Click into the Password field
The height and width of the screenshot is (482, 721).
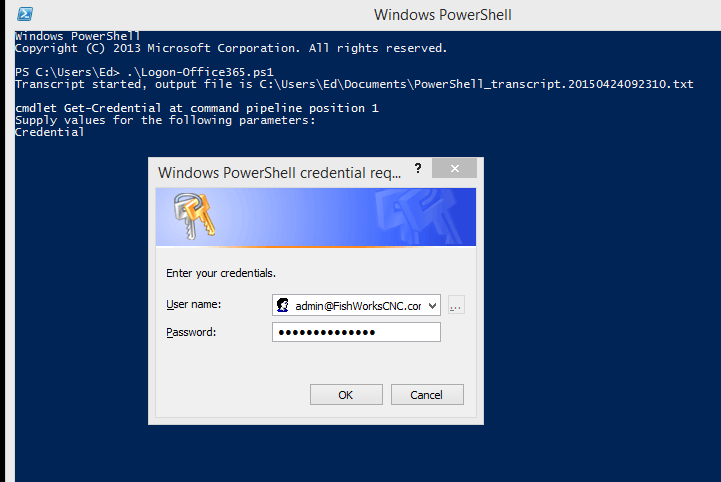pos(356,332)
